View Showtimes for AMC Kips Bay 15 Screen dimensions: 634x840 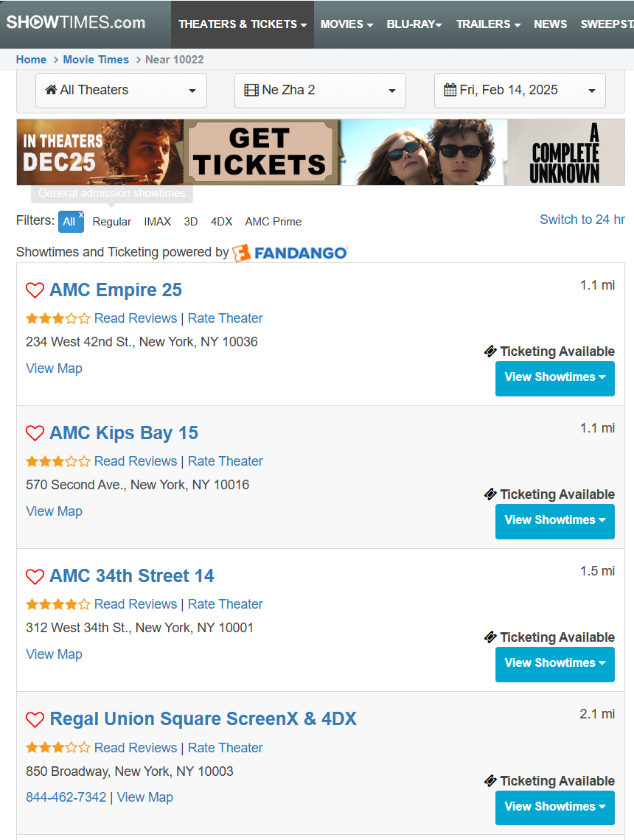554,521
